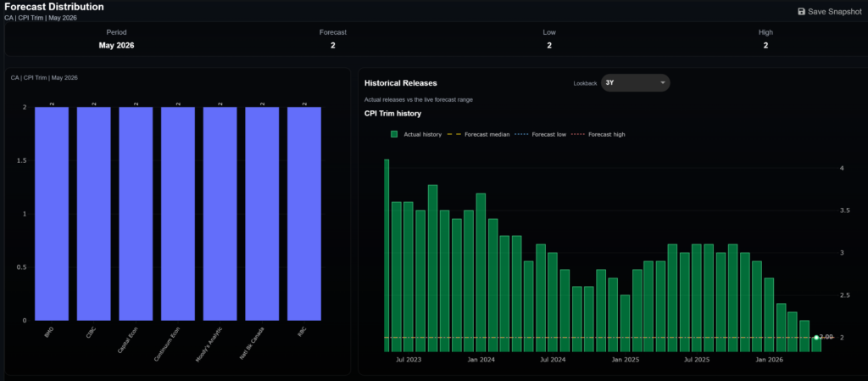Toggle the Actual history legend entry
Screen dimensions: 868x381
[415, 134]
